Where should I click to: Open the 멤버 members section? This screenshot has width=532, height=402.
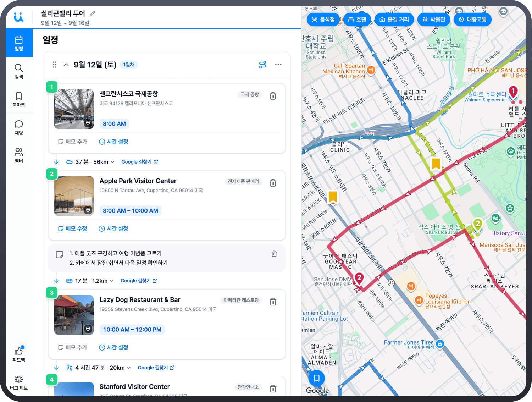pyautogui.click(x=19, y=155)
